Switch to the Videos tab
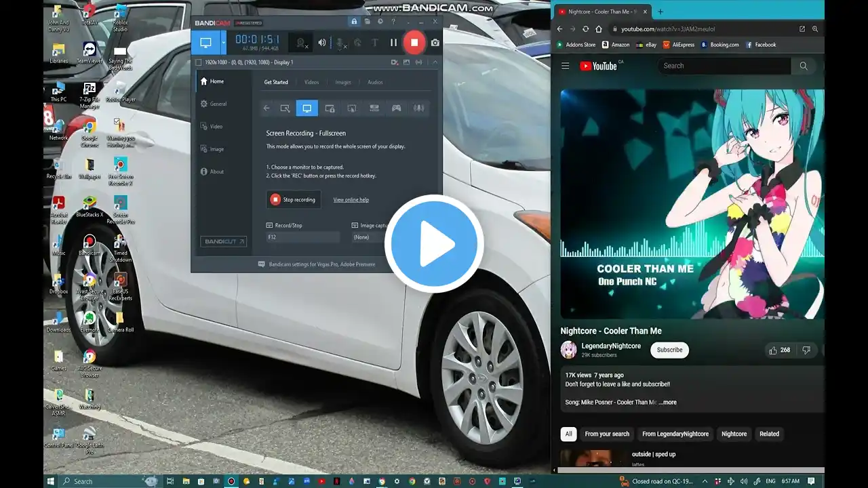This screenshot has height=488, width=868. pos(311,82)
